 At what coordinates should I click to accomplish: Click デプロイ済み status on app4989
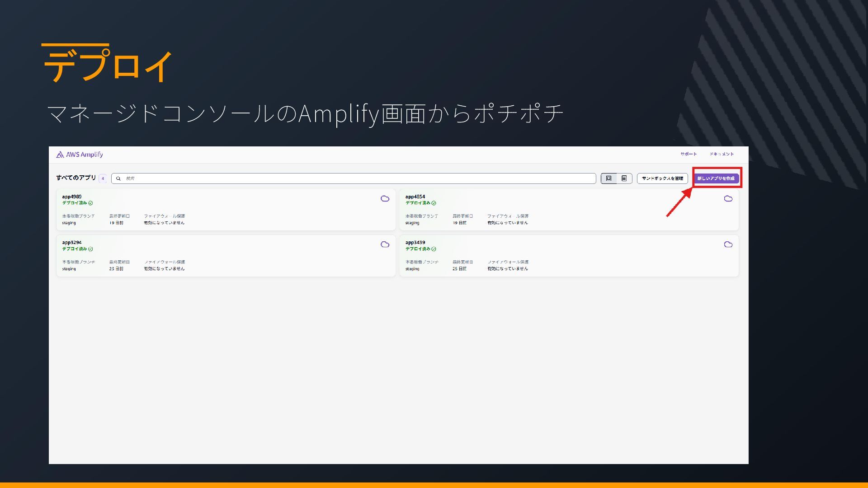click(x=77, y=203)
